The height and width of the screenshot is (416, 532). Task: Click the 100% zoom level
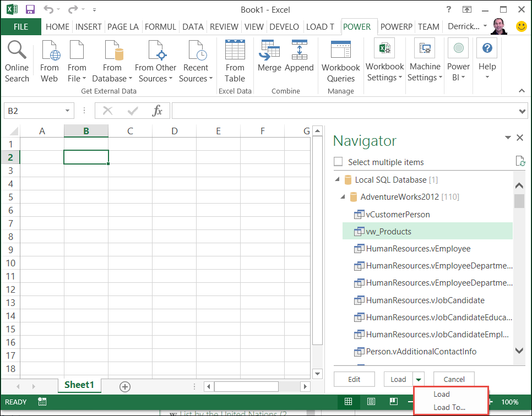pos(509,402)
